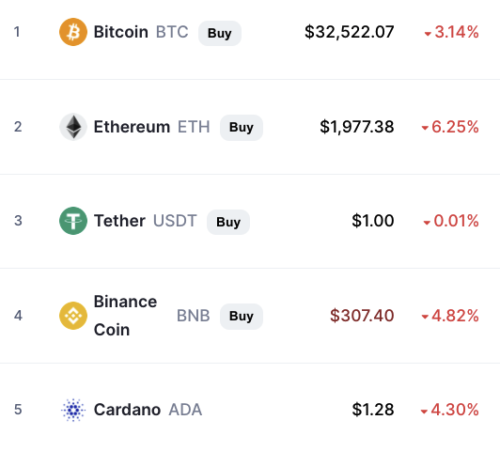Click the Cardano 4.30% change value
The image size is (500, 451).
(x=450, y=410)
